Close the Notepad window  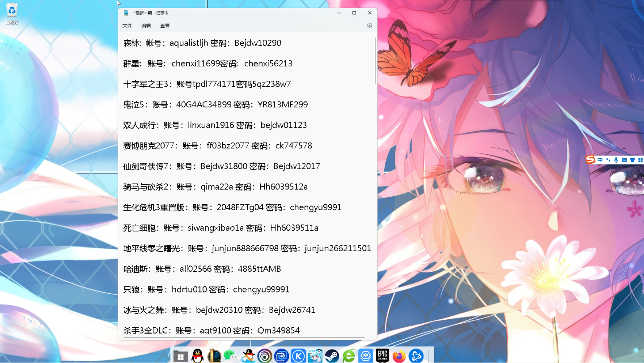coord(370,13)
